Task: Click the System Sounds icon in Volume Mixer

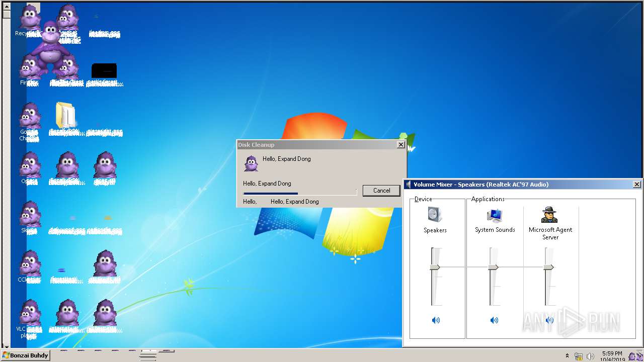Action: 495,215
